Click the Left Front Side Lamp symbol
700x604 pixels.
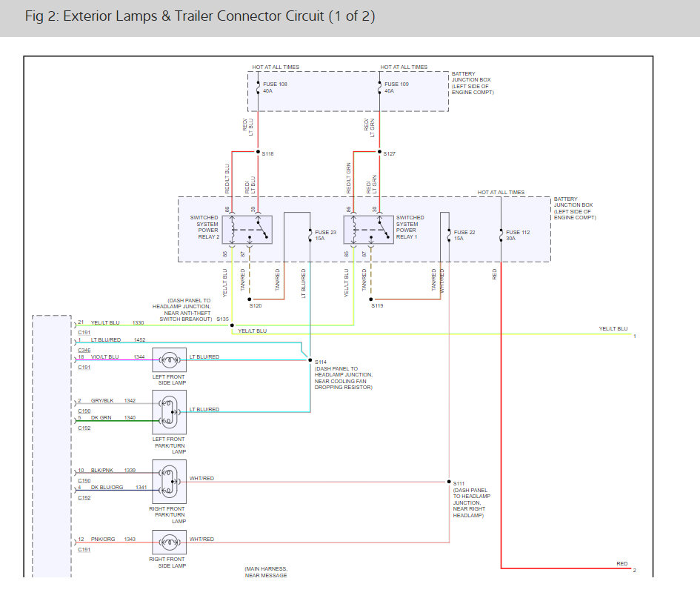coord(169,359)
